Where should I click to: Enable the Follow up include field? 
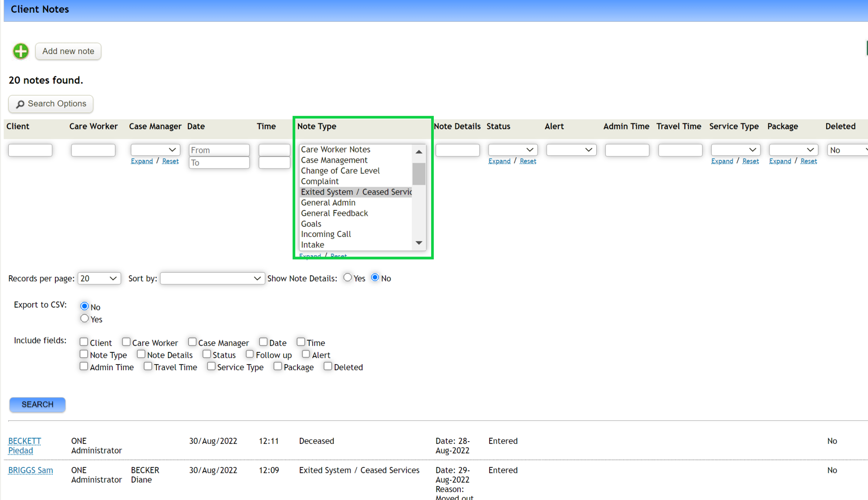250,354
